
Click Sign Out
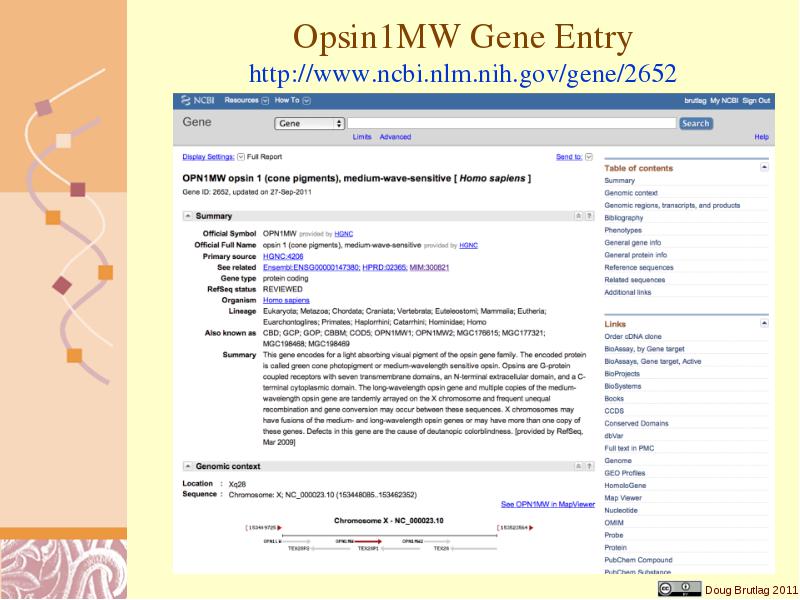[x=756, y=101]
